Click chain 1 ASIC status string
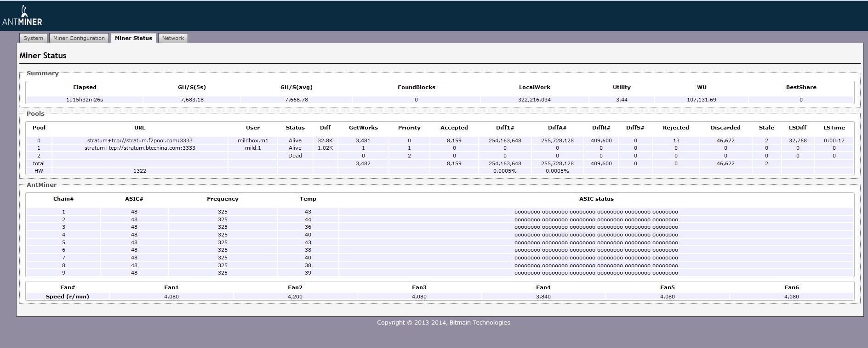This screenshot has height=348, width=868. pyautogui.click(x=596, y=212)
